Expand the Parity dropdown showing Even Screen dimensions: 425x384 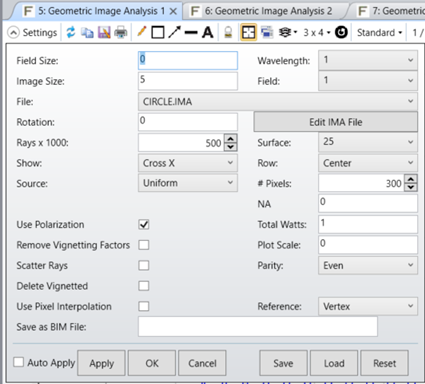(x=368, y=265)
